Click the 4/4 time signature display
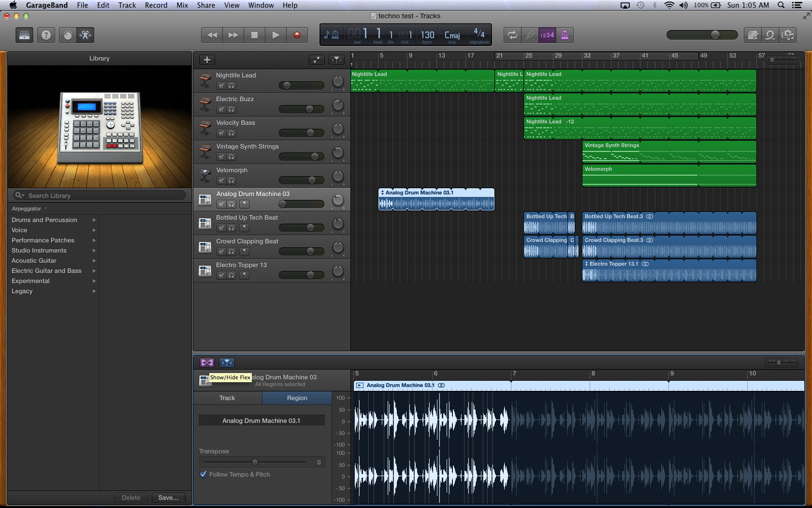This screenshot has width=812, height=508. click(479, 34)
